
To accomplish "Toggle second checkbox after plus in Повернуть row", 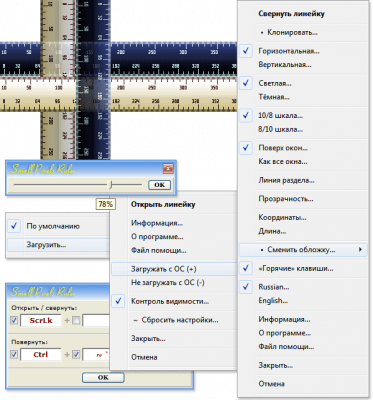I will 76,355.
